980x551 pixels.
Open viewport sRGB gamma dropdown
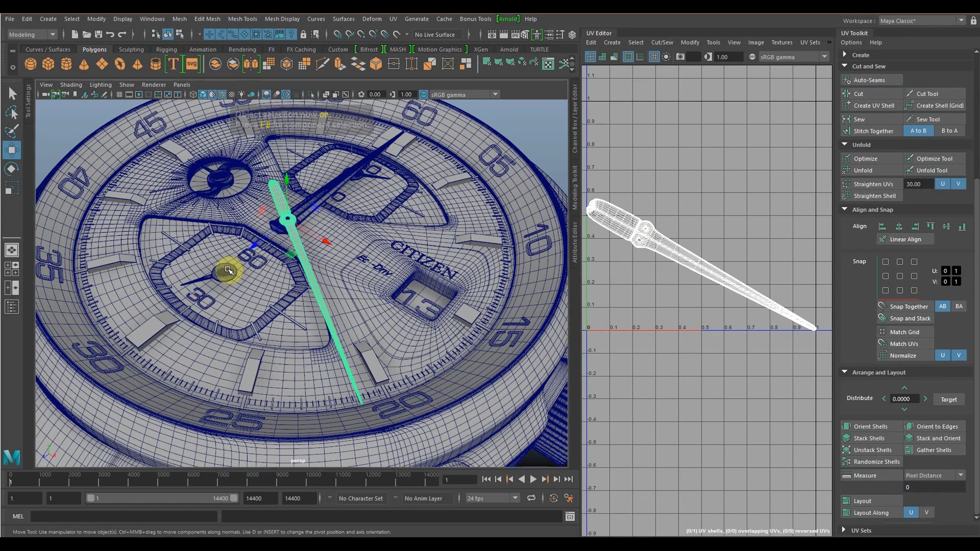[x=465, y=94]
